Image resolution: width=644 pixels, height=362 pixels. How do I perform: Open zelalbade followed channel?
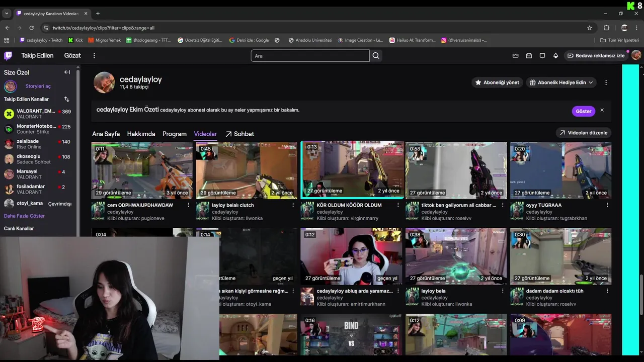pos(39,144)
